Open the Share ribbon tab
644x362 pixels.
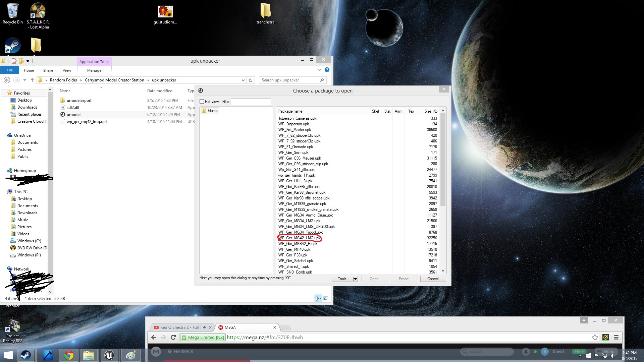(48, 70)
